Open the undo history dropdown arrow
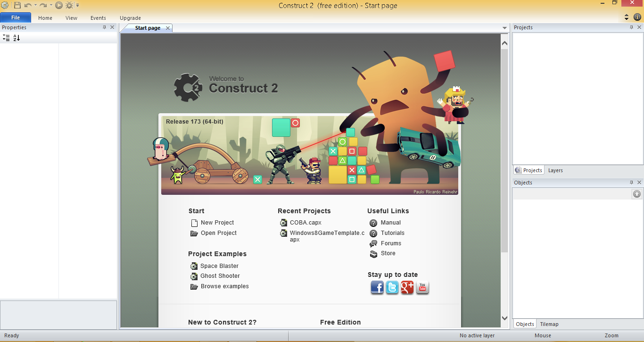This screenshot has height=342, width=644. coord(35,6)
